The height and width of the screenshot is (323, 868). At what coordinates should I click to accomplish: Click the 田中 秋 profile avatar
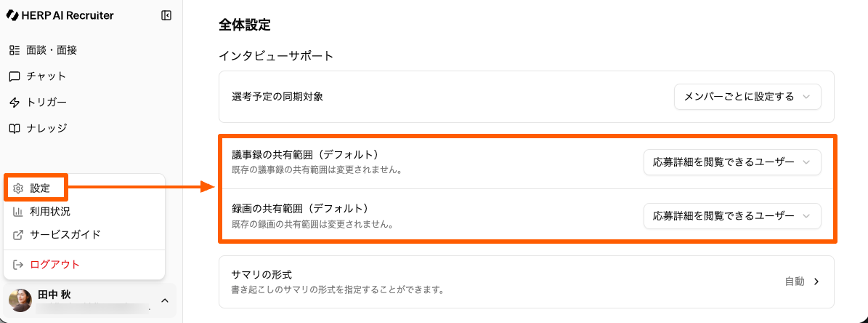20,300
